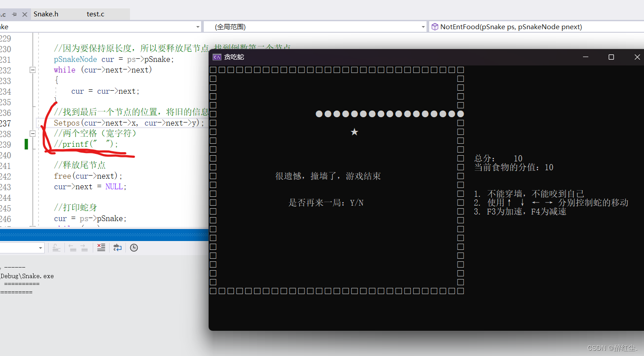
Task: Open the output source dropdown
Action: (41, 248)
